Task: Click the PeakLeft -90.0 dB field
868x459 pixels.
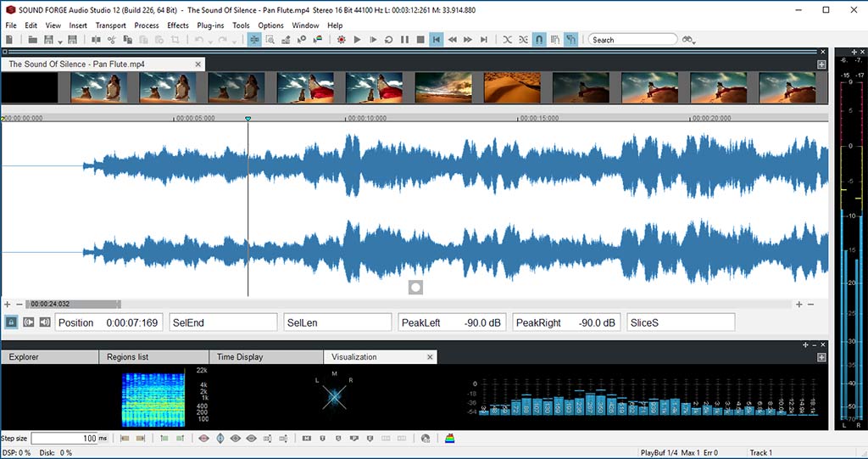Action: point(452,322)
